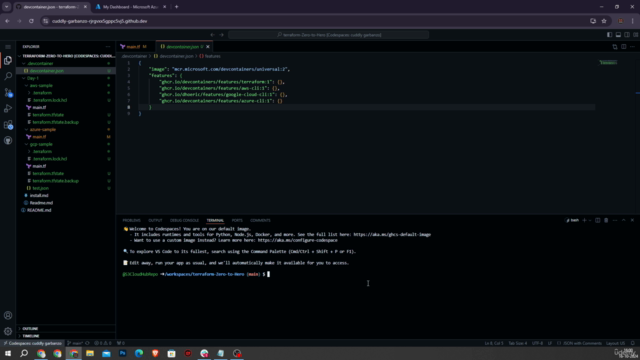Viewport: 640px width, 360px height.
Task: Open File Explorer from the taskbar
Action: coord(90,353)
